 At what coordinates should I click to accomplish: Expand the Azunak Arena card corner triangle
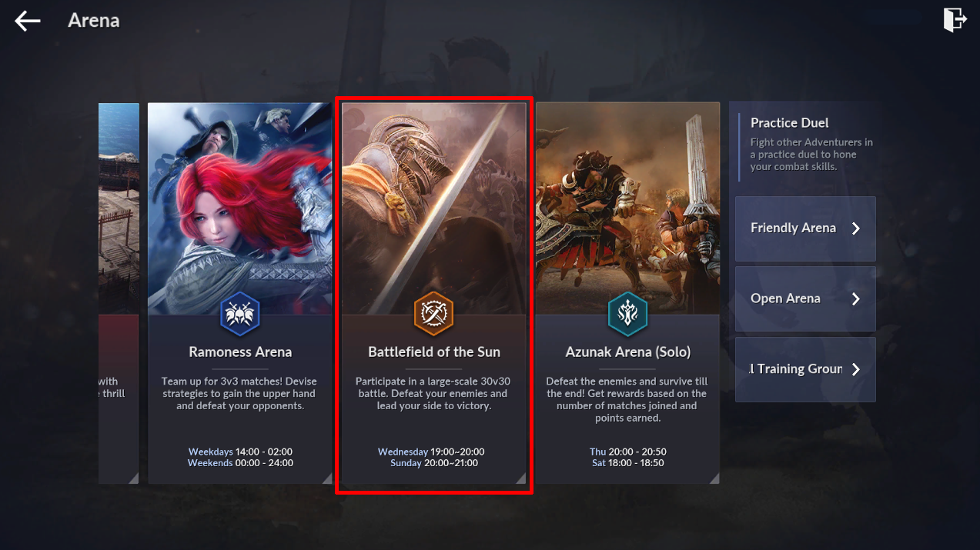pos(714,478)
